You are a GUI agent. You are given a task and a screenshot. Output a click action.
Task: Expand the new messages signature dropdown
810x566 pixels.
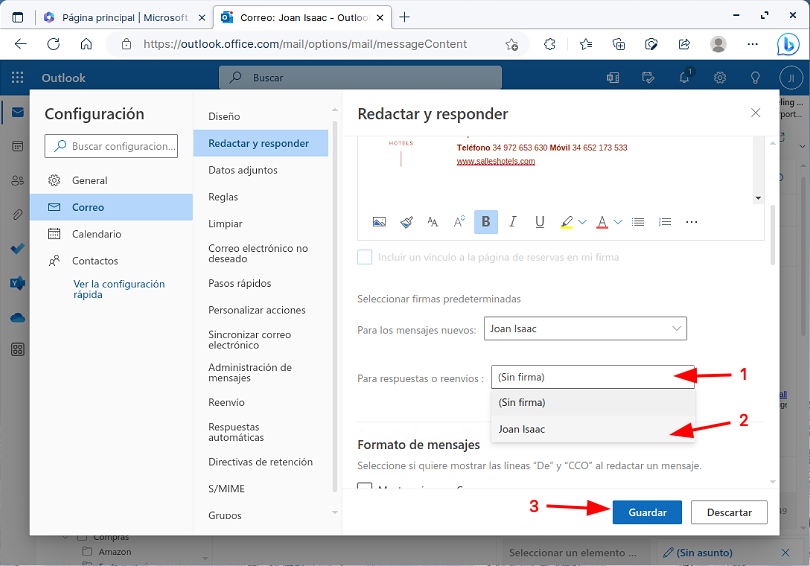[585, 329]
